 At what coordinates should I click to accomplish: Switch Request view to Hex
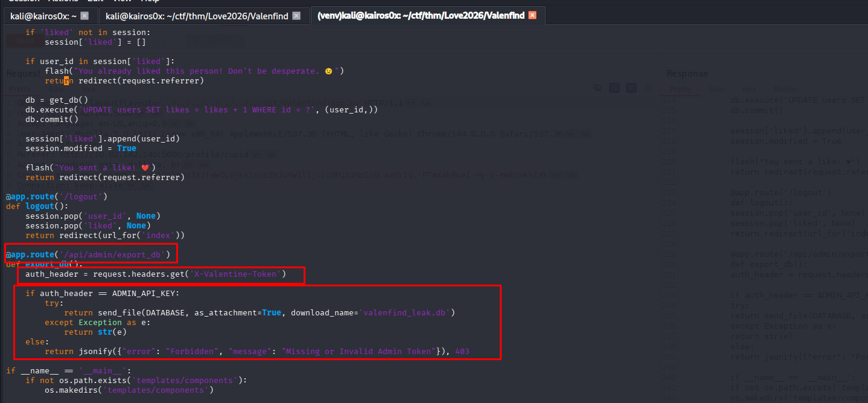pyautogui.click(x=89, y=89)
